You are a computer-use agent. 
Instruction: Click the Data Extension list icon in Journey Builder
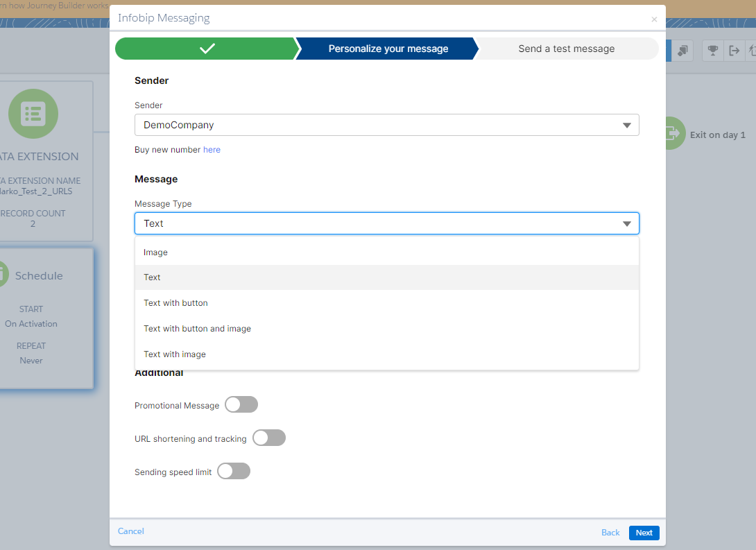33,114
